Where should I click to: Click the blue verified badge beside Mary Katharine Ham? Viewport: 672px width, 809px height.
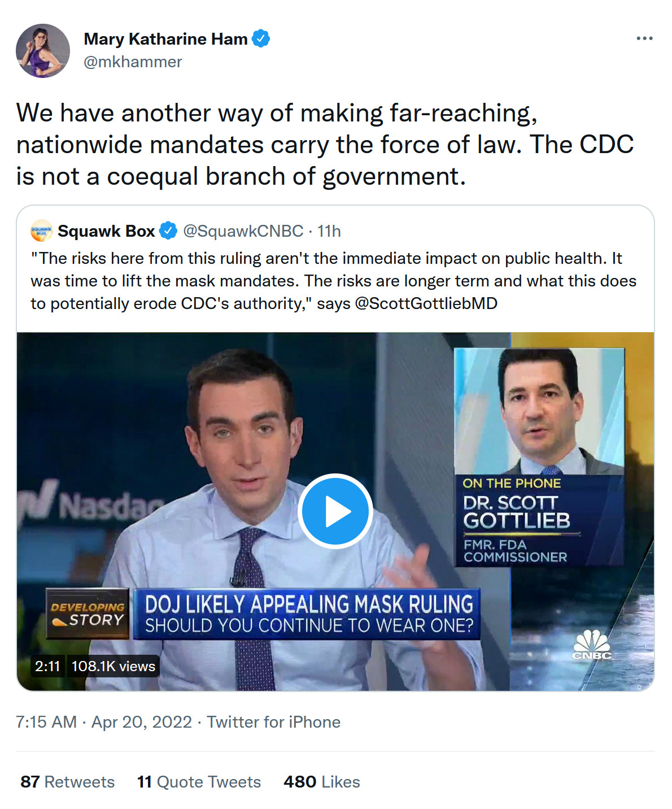point(260,39)
